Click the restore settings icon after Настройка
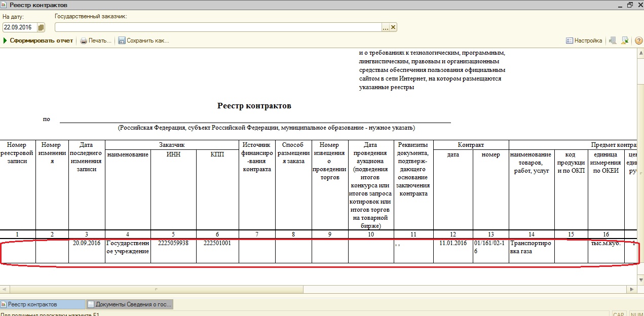644x316 pixels. 613,41
